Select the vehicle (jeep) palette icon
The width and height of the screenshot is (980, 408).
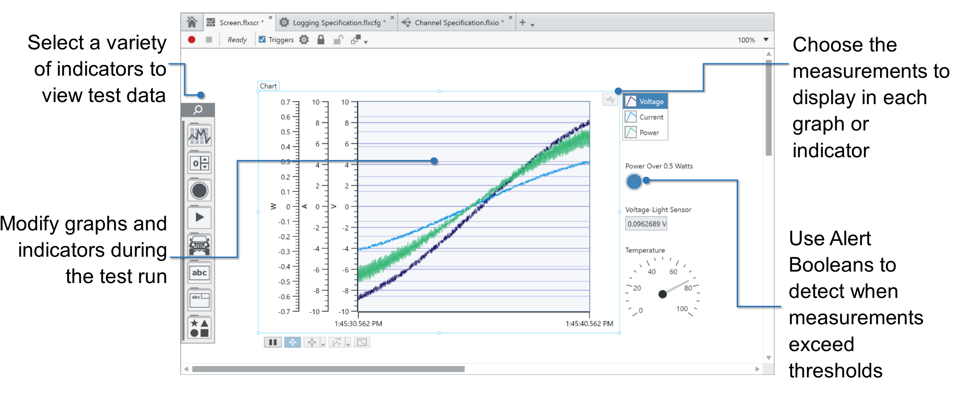[x=199, y=245]
